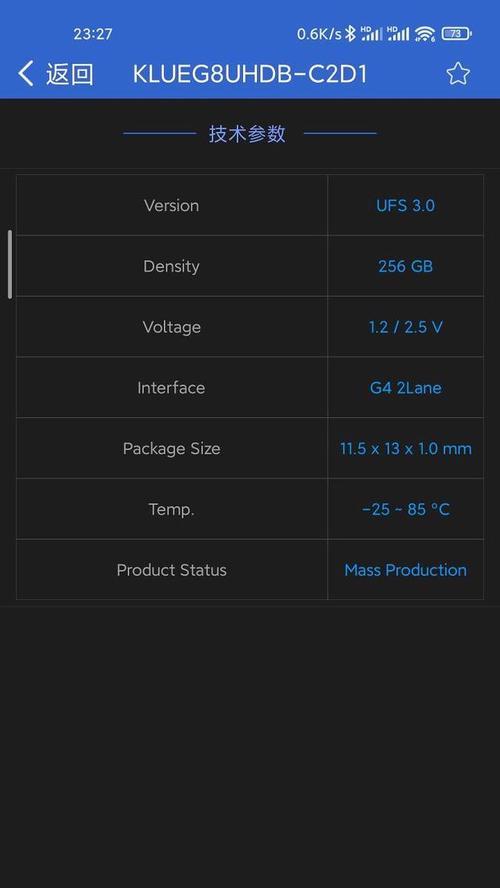Tap the second HD cellular signal icon
The height and width of the screenshot is (888, 500).
tap(398, 33)
